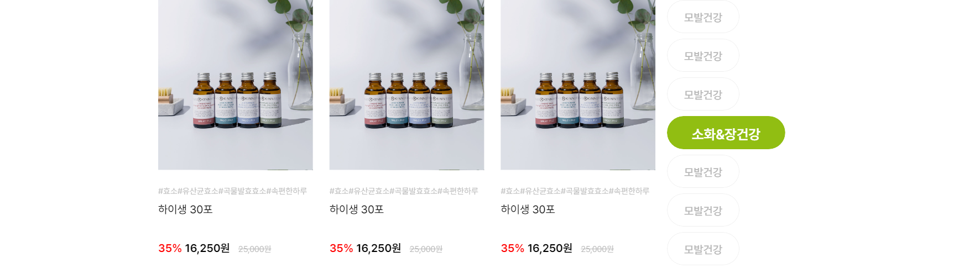Choose the 모발건강 tab directly above 소화&장건강

(x=703, y=94)
